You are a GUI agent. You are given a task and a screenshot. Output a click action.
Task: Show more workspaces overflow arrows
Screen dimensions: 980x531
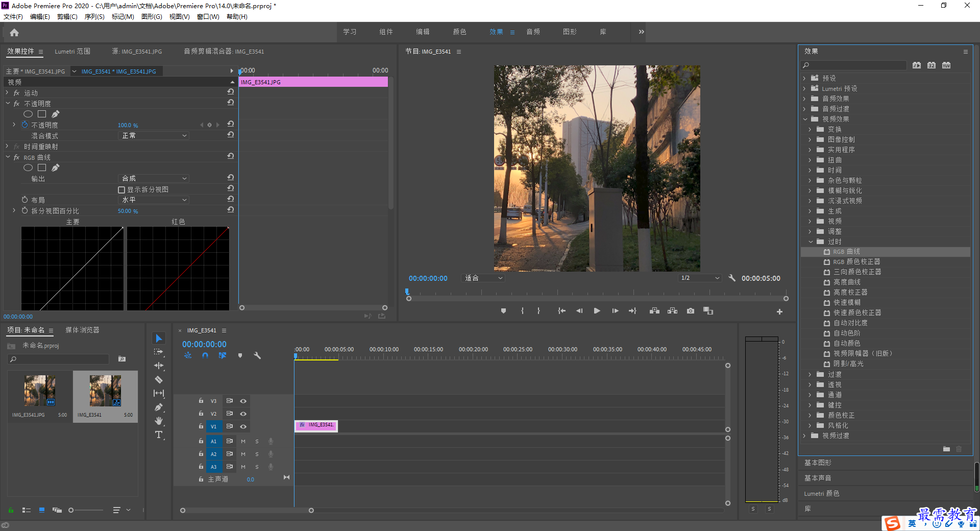641,32
